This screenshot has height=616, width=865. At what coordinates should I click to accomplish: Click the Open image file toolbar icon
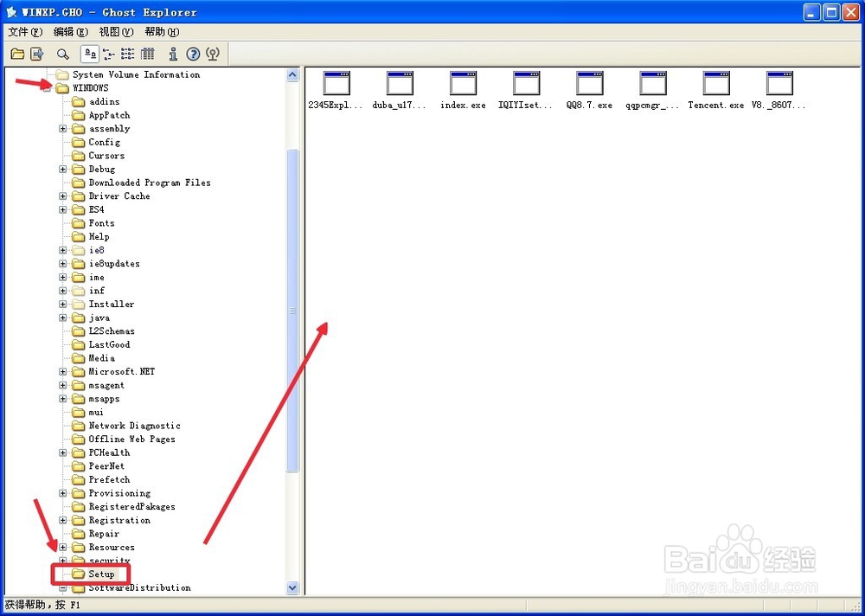tap(17, 54)
